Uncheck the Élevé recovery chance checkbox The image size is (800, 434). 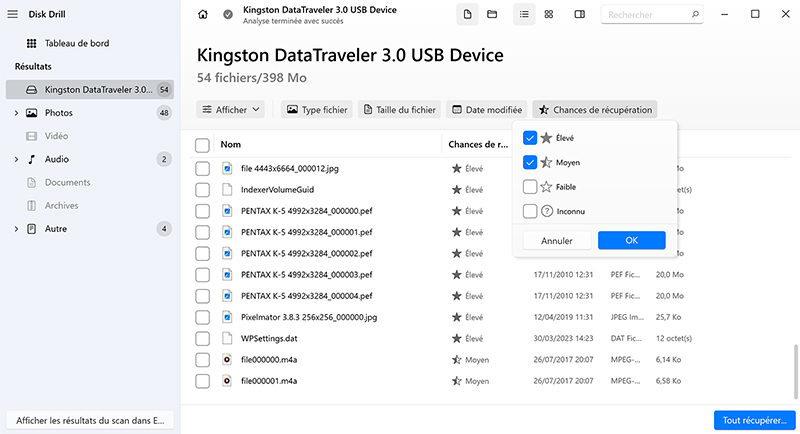tap(530, 138)
